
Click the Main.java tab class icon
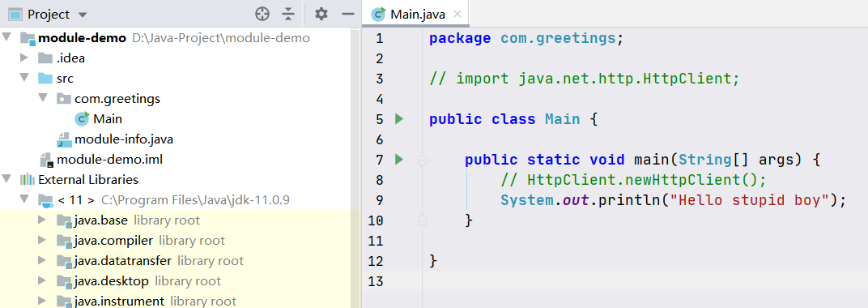(x=379, y=14)
